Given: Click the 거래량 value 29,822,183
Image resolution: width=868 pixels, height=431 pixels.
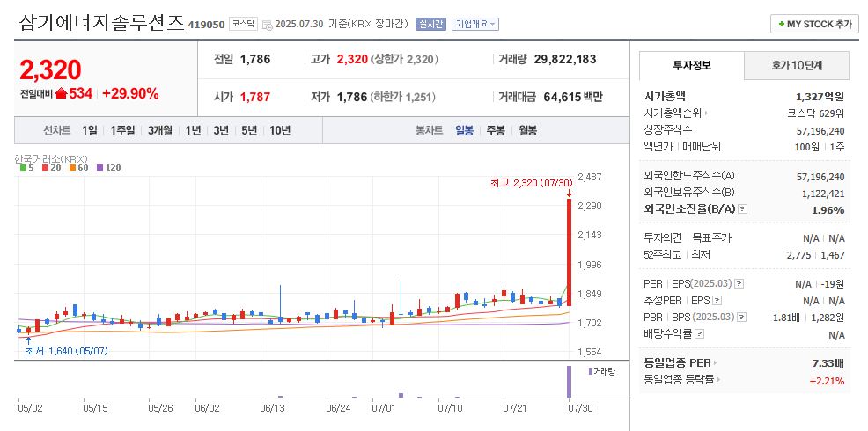Looking at the screenshot, I should pyautogui.click(x=565, y=59).
